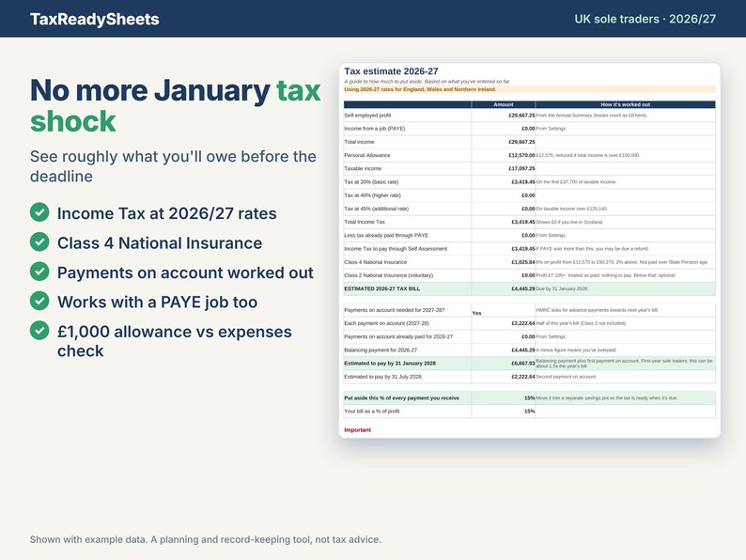Select the 'Second payment on account' note

tap(567, 377)
